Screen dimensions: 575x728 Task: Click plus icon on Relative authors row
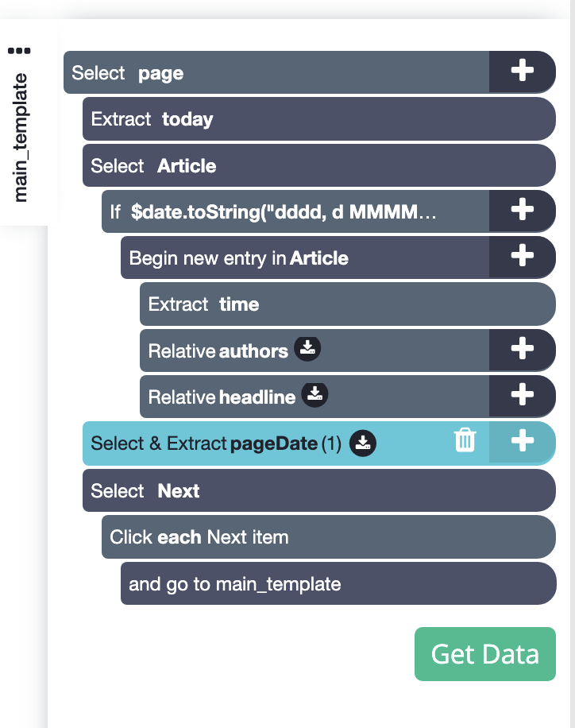click(x=522, y=350)
